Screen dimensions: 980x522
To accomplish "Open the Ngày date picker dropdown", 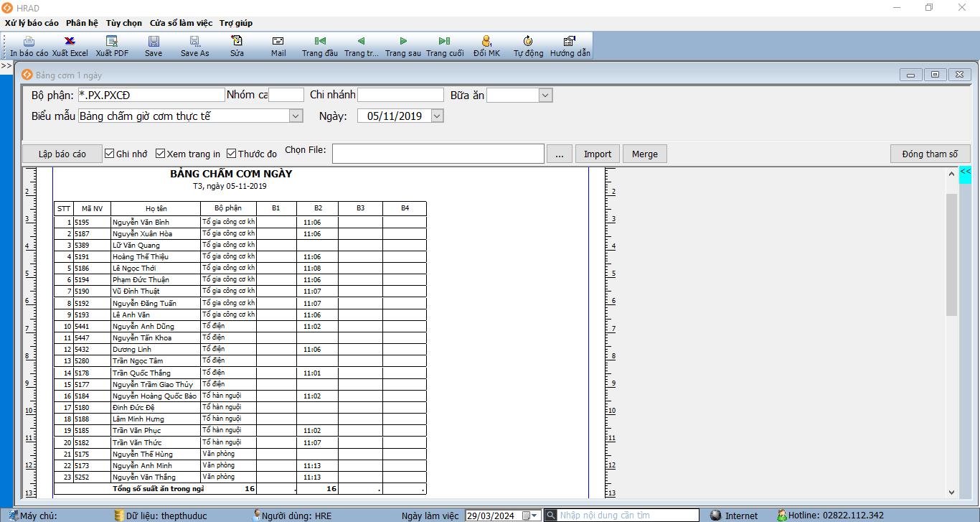I will (x=437, y=116).
